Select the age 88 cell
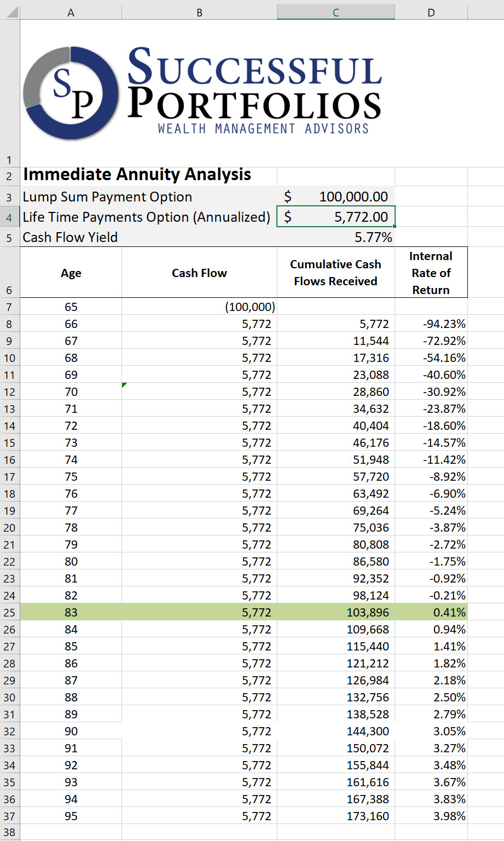This screenshot has width=504, height=841. [x=71, y=697]
